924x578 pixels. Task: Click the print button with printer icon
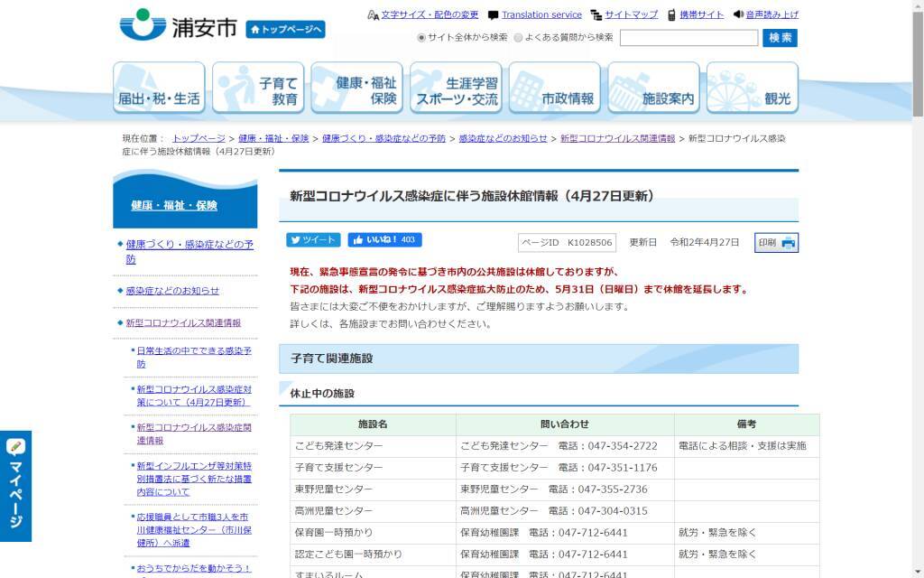[777, 242]
